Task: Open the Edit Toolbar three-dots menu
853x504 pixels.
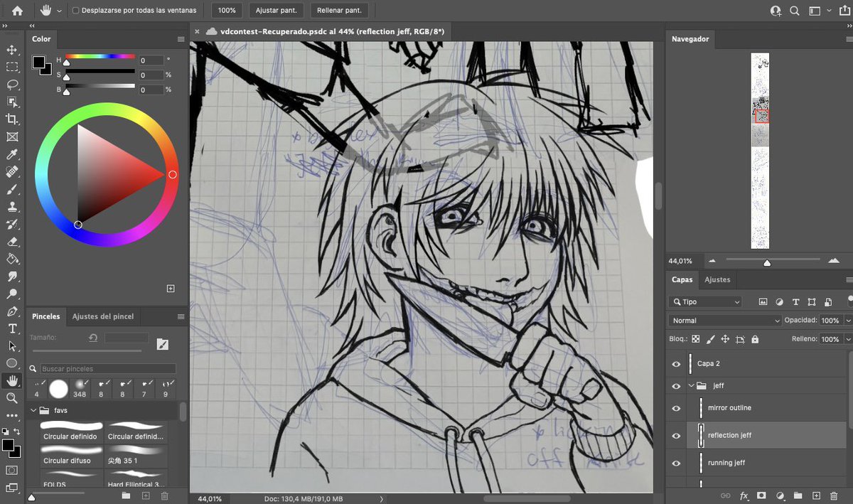Action: point(12,415)
